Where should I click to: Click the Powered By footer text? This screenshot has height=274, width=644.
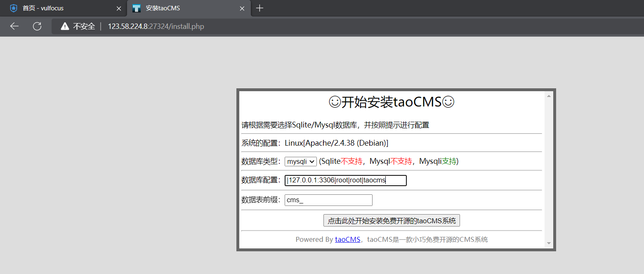[x=314, y=239]
